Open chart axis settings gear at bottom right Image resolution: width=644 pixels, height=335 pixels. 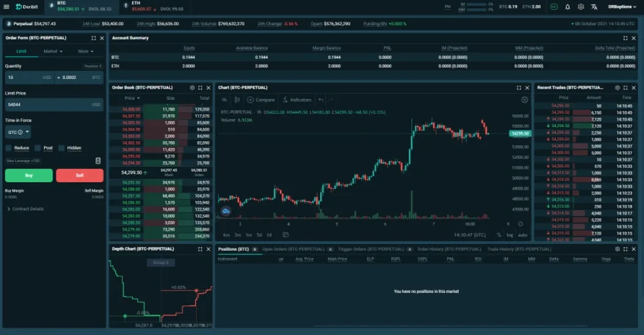[520, 224]
